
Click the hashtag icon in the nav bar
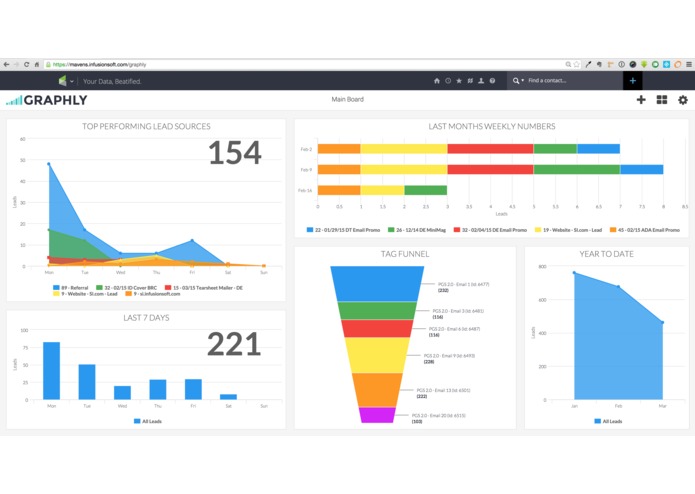click(470, 81)
